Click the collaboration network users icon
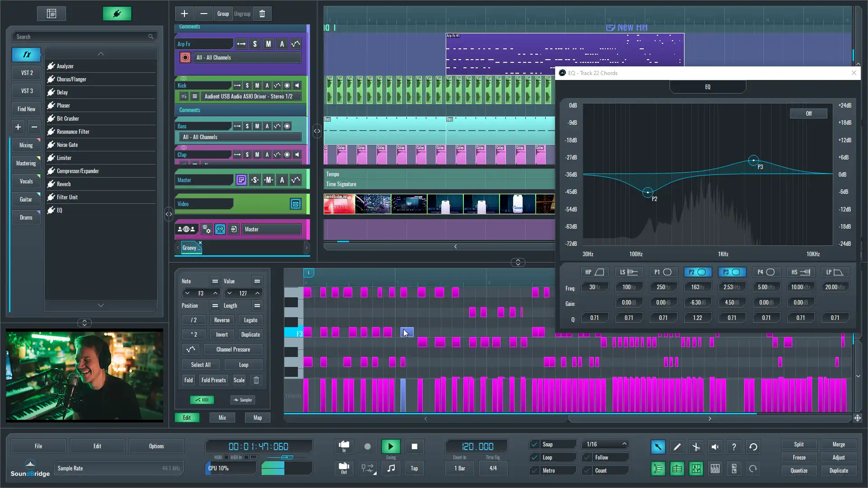The width and height of the screenshot is (868, 488). click(x=186, y=229)
